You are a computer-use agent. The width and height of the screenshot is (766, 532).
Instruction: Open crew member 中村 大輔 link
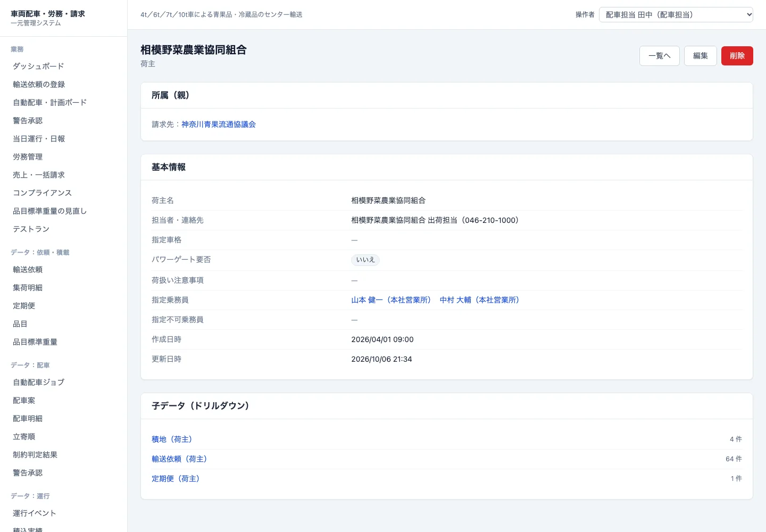click(x=479, y=300)
